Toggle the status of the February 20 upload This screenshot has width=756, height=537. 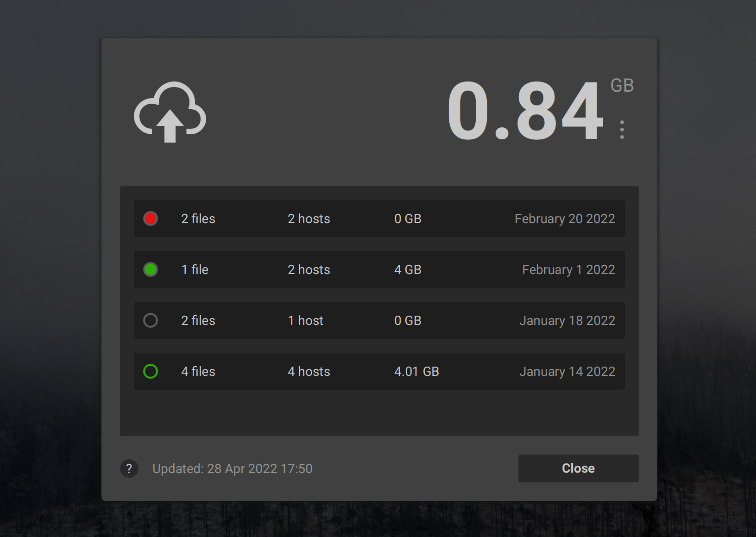151,219
